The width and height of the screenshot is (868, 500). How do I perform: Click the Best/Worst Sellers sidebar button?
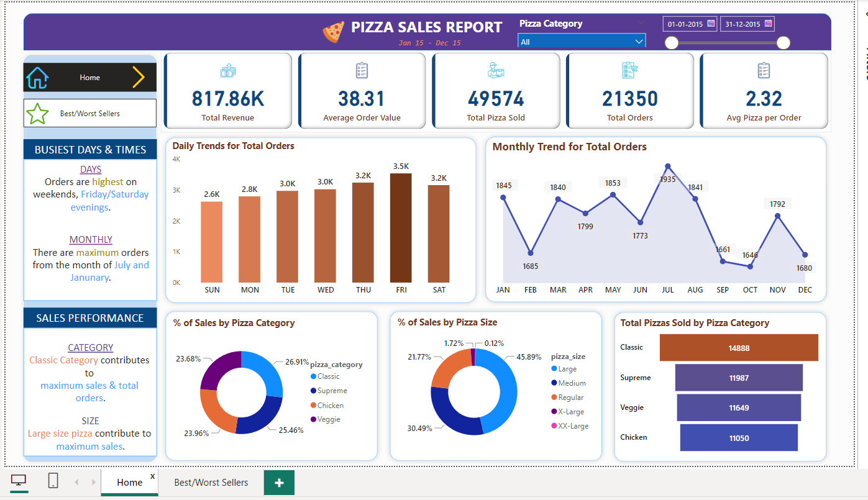[89, 113]
